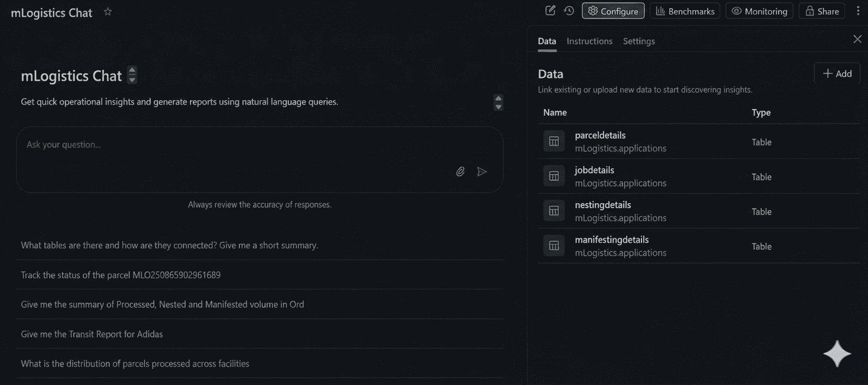Open a new chat with the pencil icon
The image size is (868, 385).
coord(550,10)
